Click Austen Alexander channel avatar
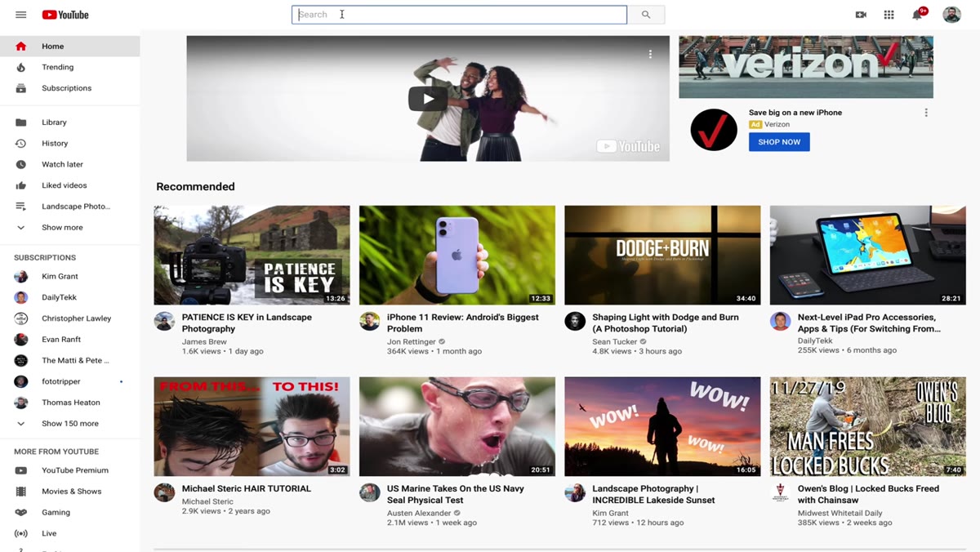The height and width of the screenshot is (552, 980). pyautogui.click(x=370, y=492)
